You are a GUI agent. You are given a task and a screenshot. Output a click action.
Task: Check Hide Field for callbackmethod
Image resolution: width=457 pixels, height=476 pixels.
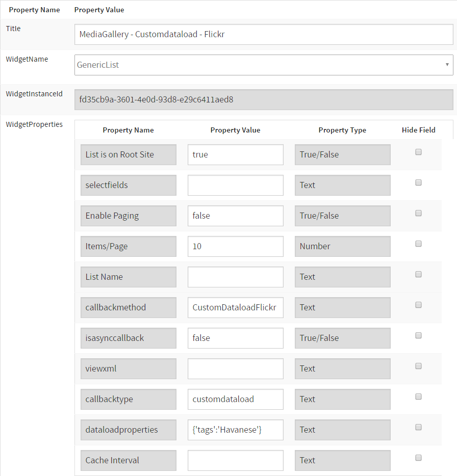point(418,305)
